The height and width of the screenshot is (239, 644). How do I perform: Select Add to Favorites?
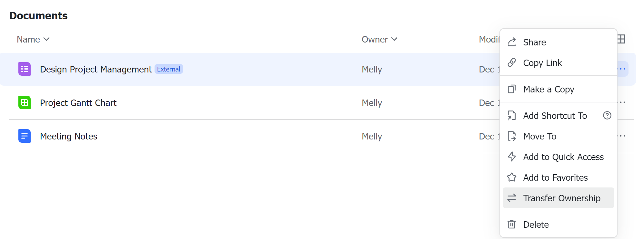(555, 177)
